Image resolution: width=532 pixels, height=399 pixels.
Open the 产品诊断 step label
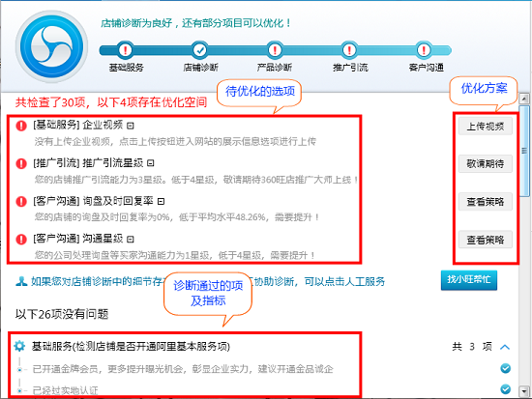coord(275,68)
